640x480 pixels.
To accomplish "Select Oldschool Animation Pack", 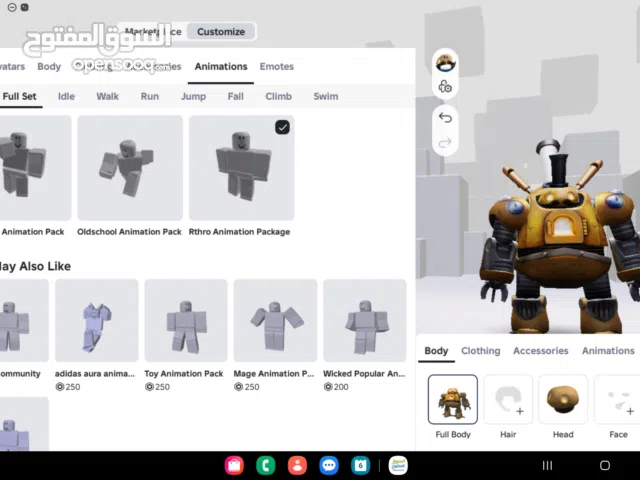I will (x=130, y=168).
